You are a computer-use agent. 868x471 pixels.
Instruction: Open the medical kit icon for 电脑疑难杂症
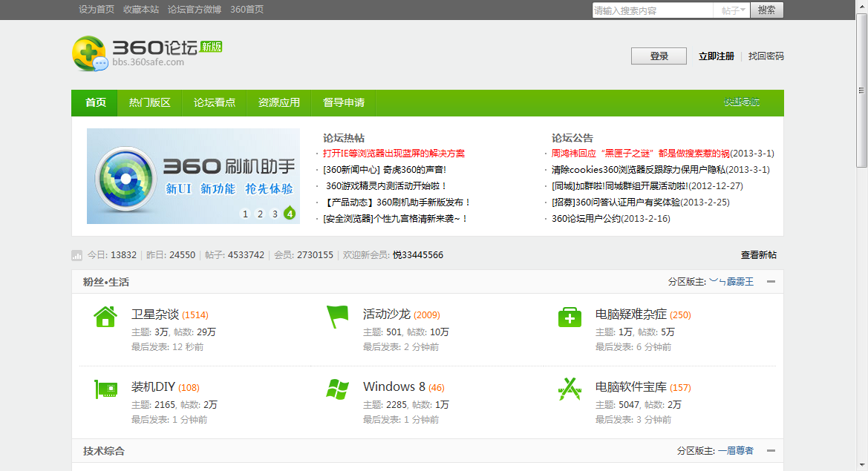[570, 317]
